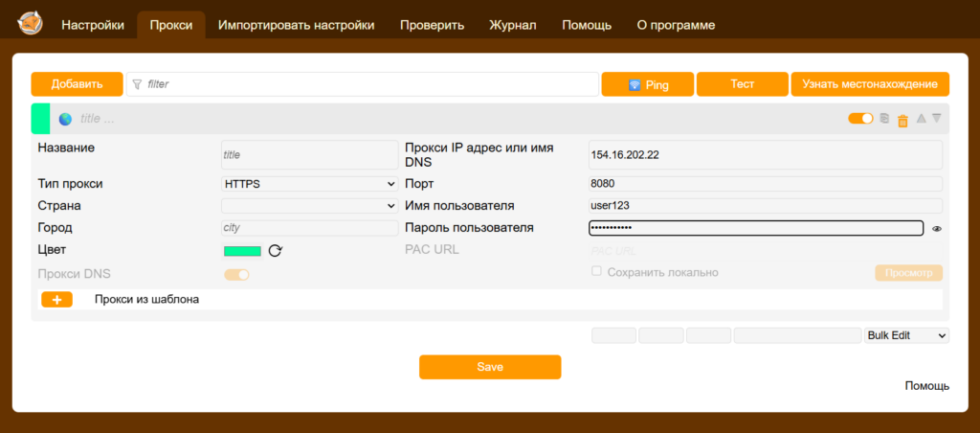Open the Bulk Edit dropdown
The height and width of the screenshot is (433, 980).
(907, 335)
